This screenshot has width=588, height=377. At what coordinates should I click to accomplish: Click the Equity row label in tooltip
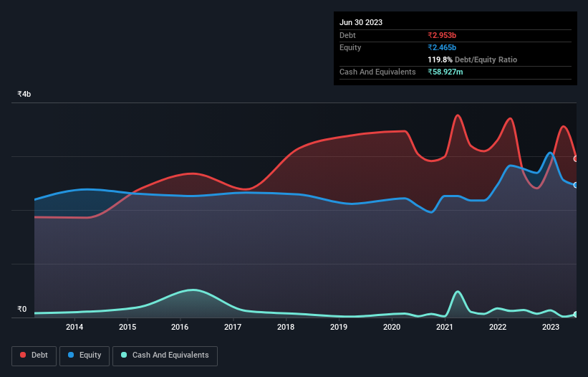(x=350, y=47)
